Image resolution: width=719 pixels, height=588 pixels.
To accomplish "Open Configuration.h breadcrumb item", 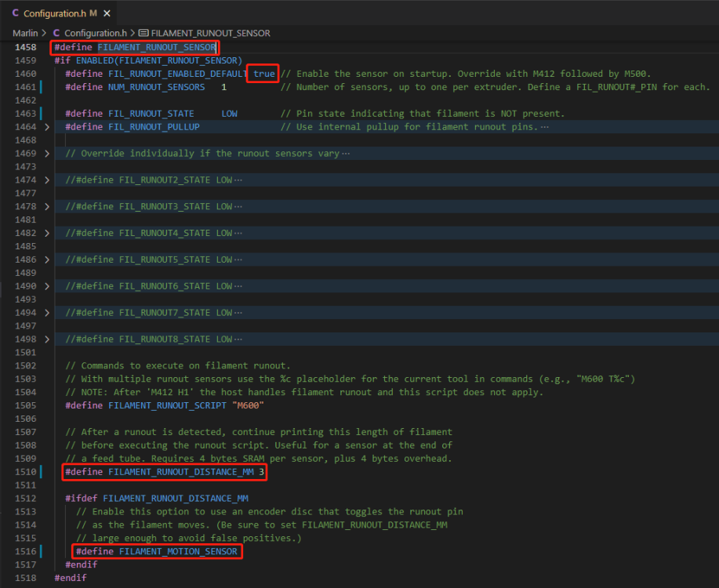I will tap(96, 33).
